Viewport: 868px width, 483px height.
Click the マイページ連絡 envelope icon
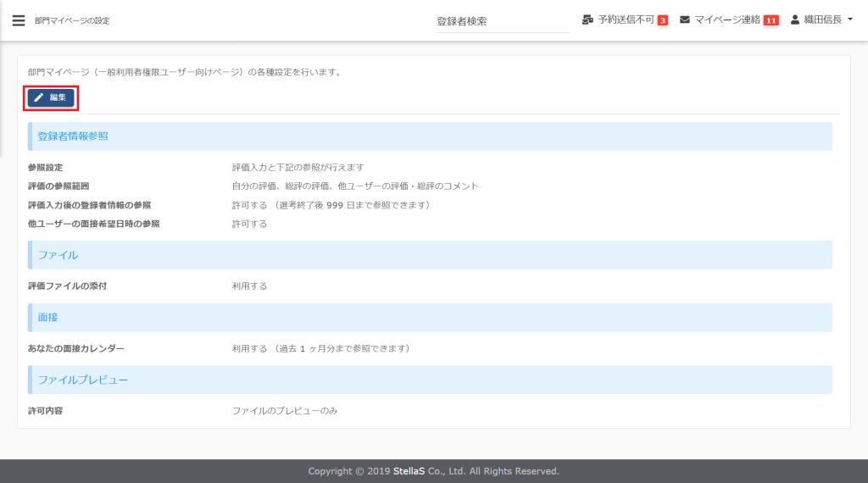684,19
